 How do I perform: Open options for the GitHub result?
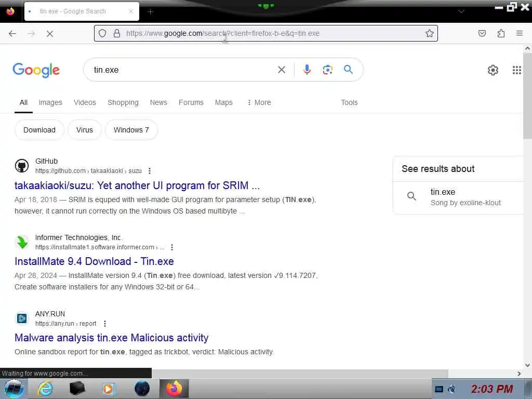pyautogui.click(x=149, y=170)
